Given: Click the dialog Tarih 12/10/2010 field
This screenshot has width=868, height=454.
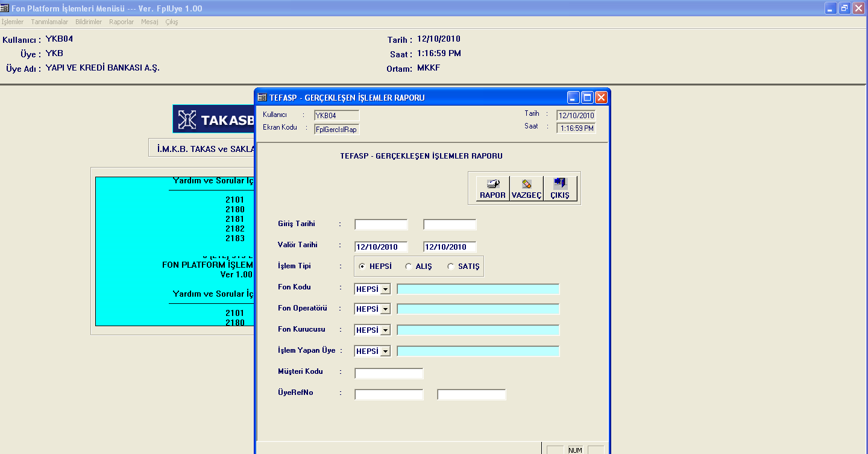Looking at the screenshot, I should click(x=576, y=115).
